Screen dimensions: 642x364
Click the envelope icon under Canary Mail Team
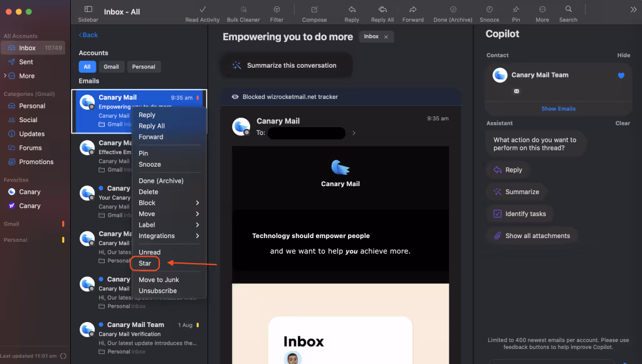[517, 91]
